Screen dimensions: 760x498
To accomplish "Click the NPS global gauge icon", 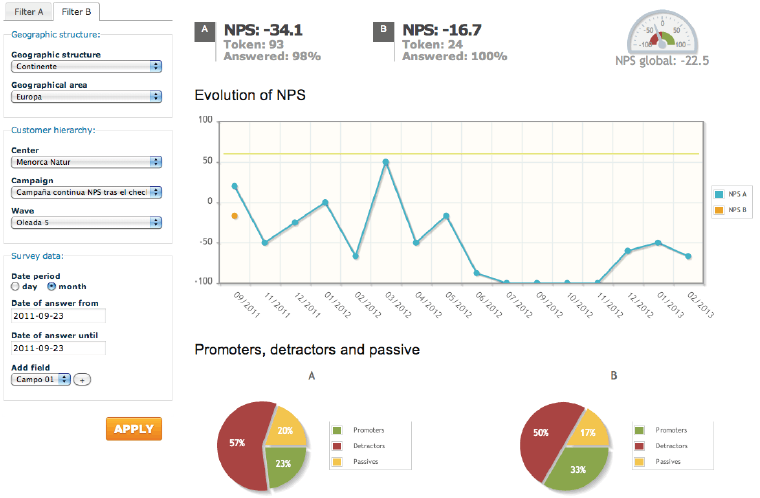I will [662, 32].
